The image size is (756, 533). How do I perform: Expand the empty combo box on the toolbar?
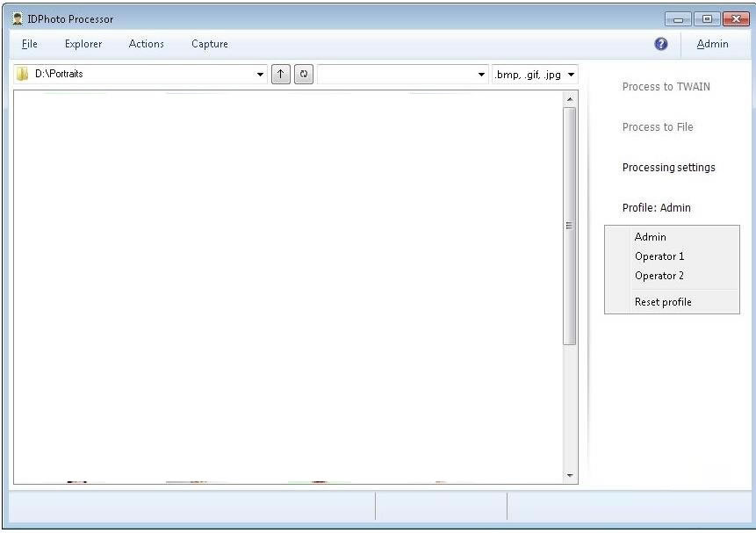coord(481,74)
